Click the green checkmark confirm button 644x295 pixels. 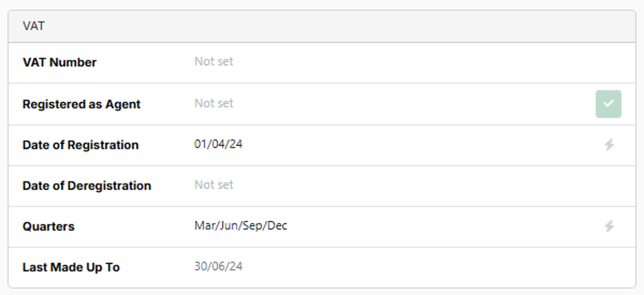pos(608,104)
